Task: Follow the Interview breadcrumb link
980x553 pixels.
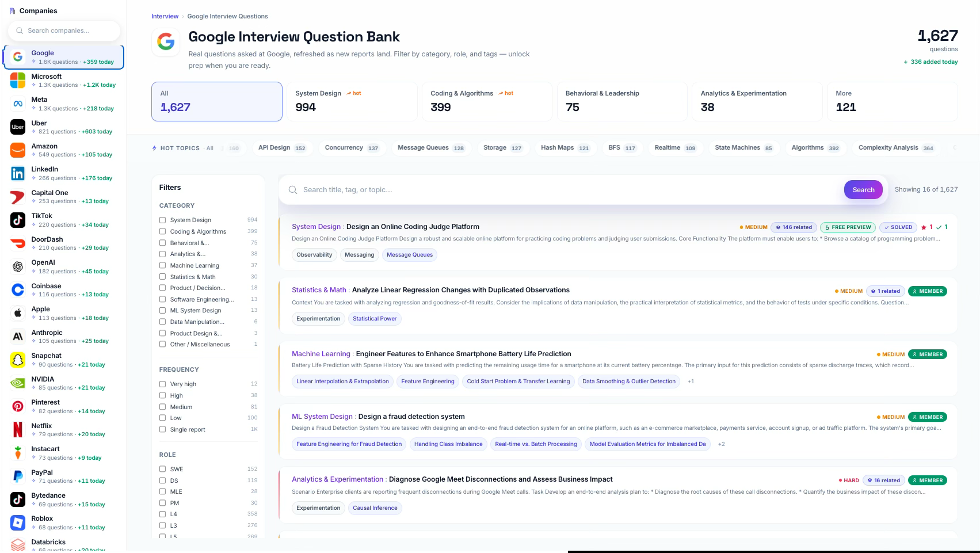Action: point(165,16)
